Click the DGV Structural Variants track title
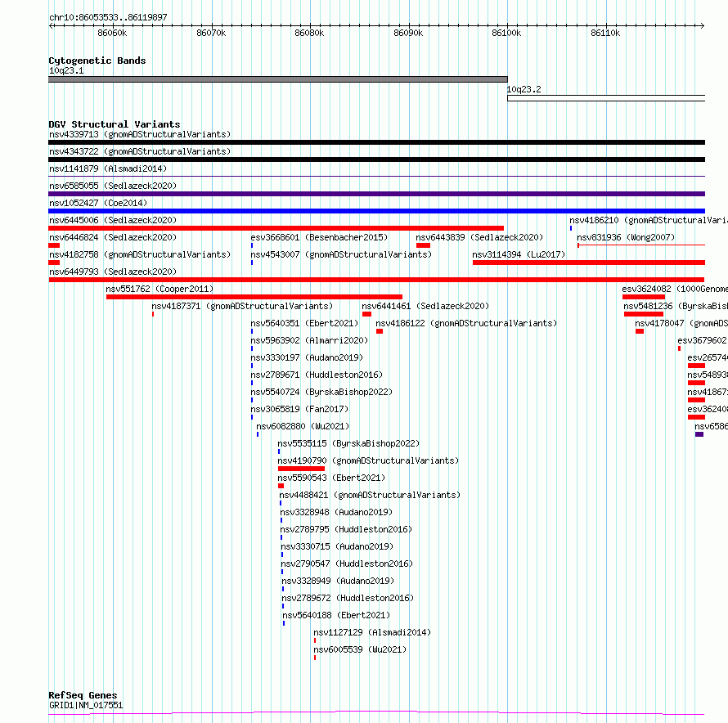Viewport: 728px width, 723px height. pos(115,124)
